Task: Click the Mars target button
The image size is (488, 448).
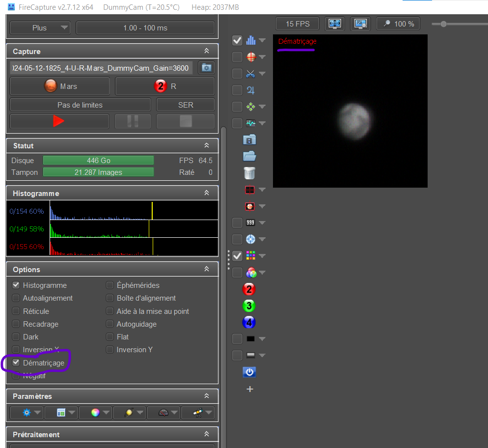Action: click(60, 86)
